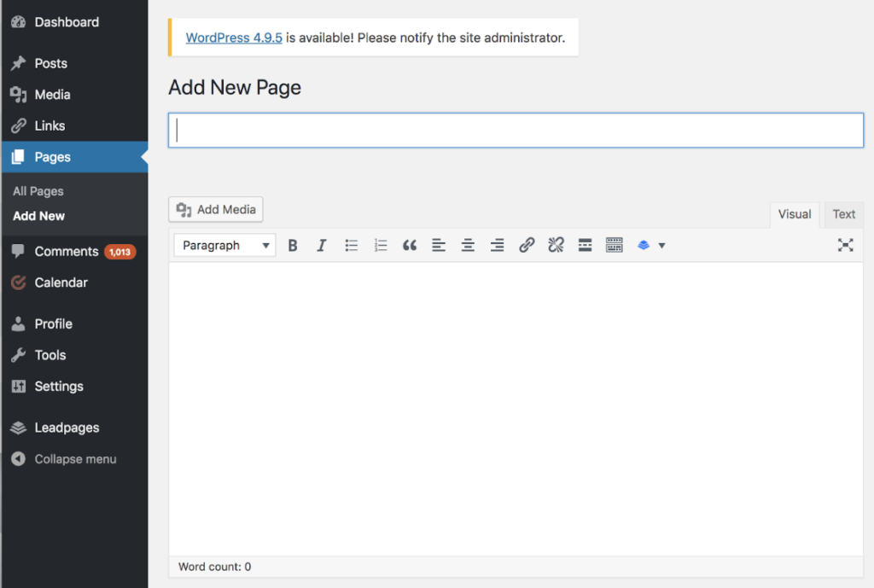Open the WordPress 4.9.5 update link
This screenshot has height=588, width=874.
click(x=234, y=38)
